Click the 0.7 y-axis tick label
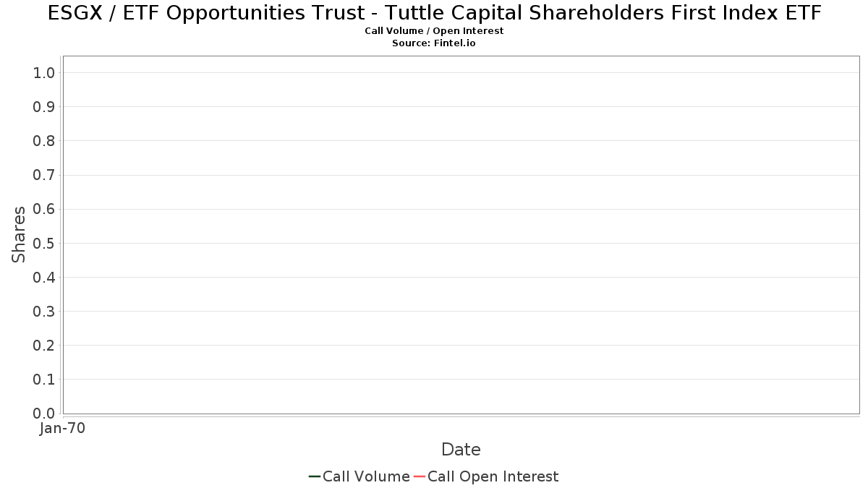Viewport: 868px width, 488px height. (44, 175)
